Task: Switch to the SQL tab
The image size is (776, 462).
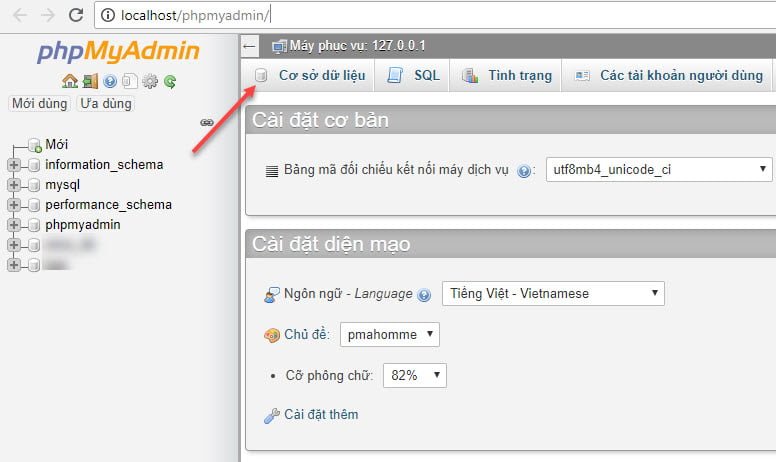Action: tap(415, 75)
